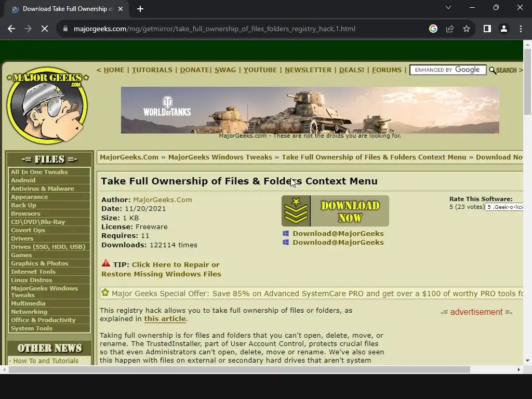
Task: Open Drives (SSD, HDD, USB) category
Action: point(49,247)
